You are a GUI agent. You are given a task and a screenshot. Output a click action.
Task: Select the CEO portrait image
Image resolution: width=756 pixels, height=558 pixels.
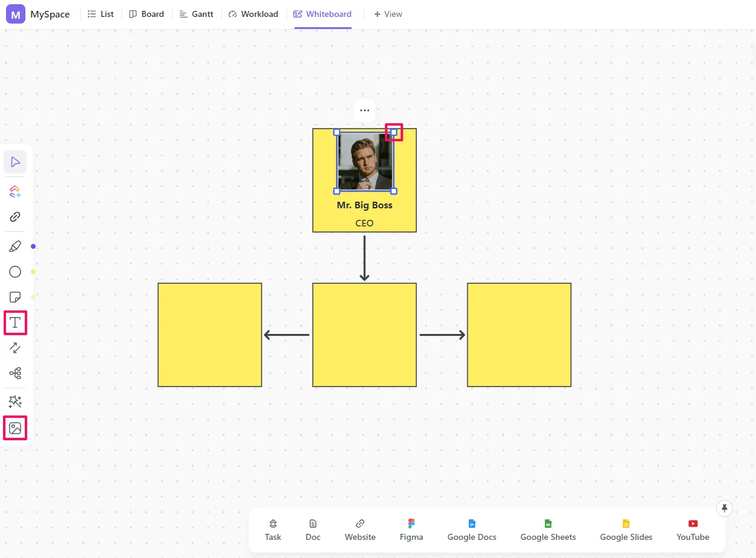(365, 162)
